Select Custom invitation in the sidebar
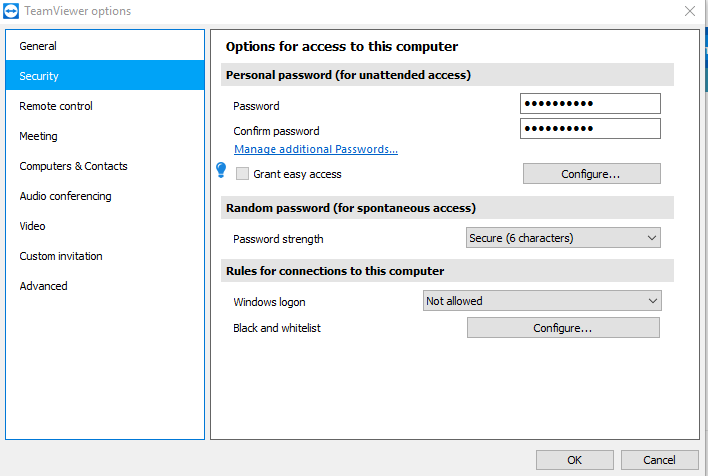Screen dimensions: 708x476 [105, 256]
